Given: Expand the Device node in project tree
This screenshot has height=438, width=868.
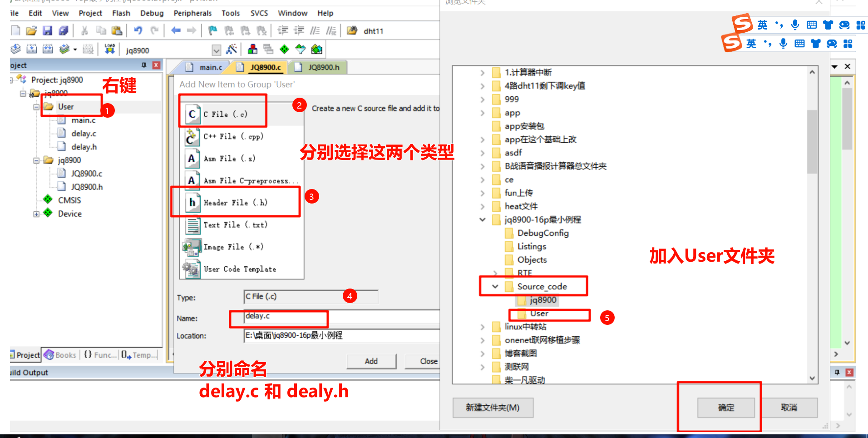Looking at the screenshot, I should click(36, 214).
